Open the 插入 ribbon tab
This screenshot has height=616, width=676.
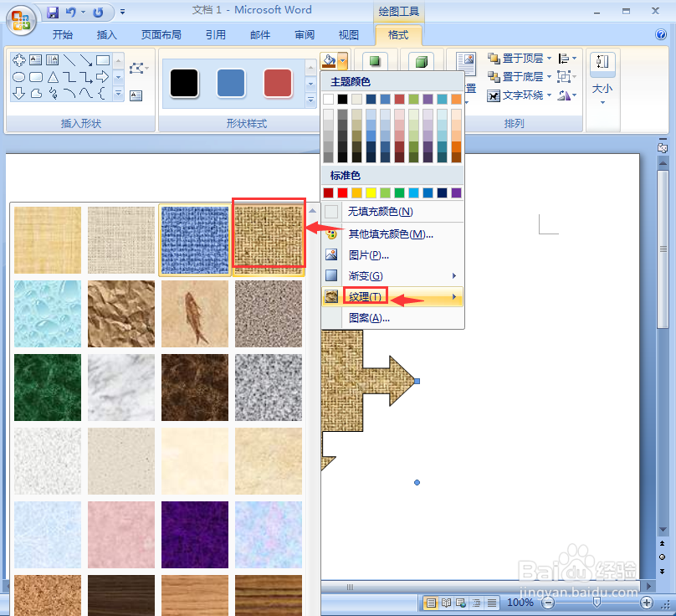coord(106,34)
